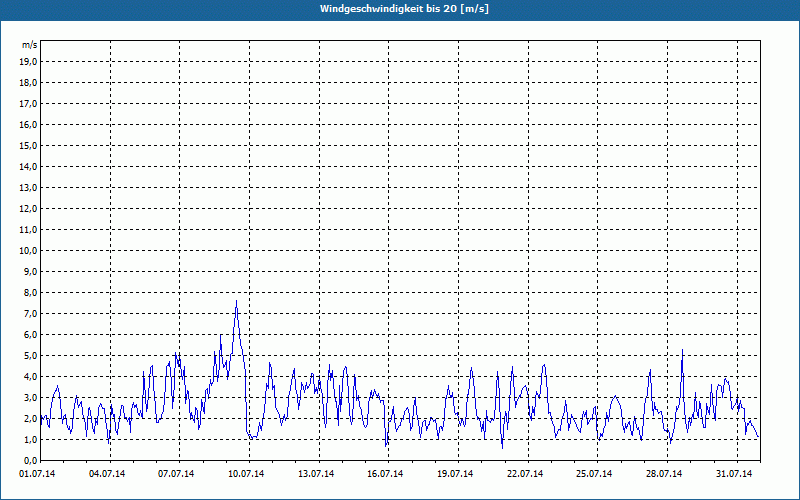Click the highest wind peak before 10.07.14
This screenshot has width=800, height=500.
click(x=236, y=301)
